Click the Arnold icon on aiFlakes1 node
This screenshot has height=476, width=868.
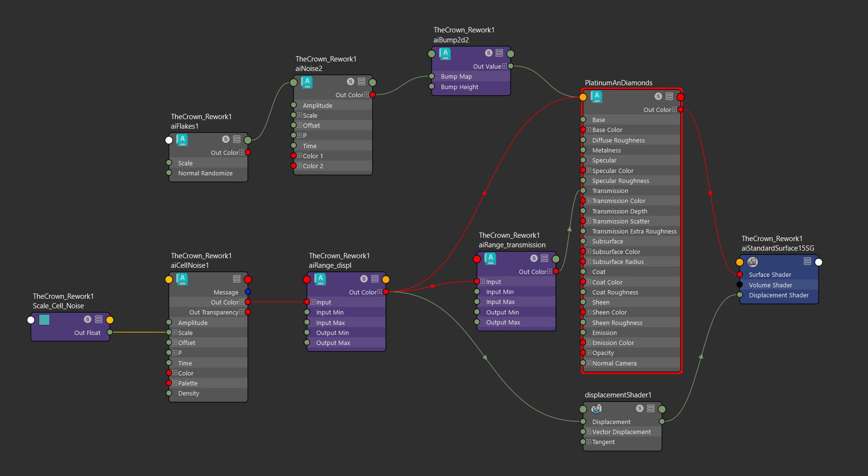(x=182, y=140)
